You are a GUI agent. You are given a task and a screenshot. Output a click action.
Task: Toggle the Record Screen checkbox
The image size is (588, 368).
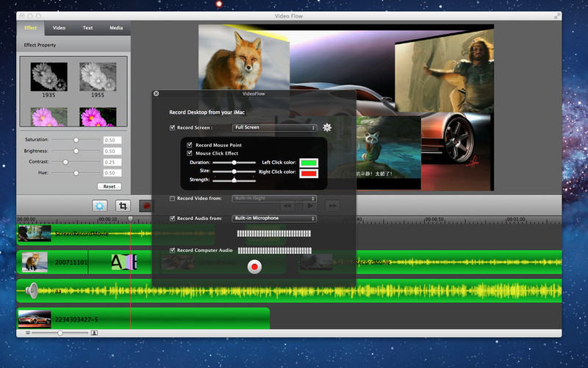pos(172,127)
